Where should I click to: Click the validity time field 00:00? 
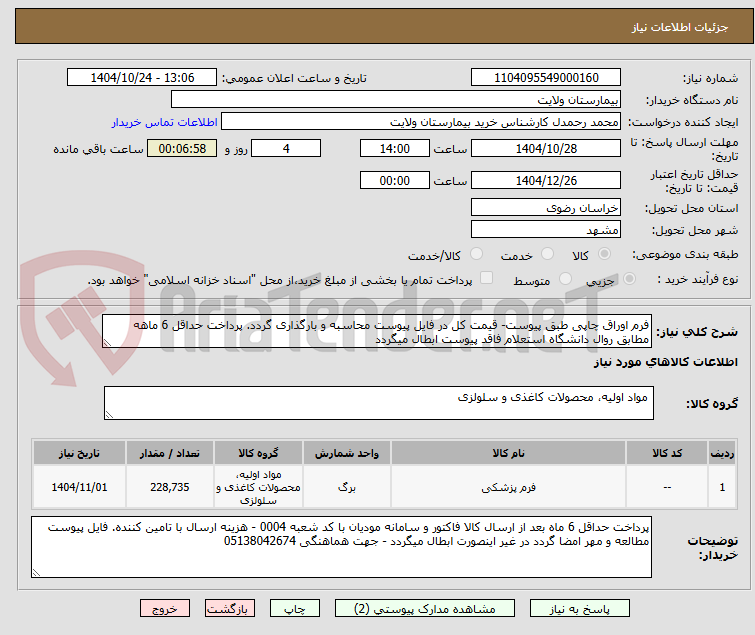tap(395, 181)
